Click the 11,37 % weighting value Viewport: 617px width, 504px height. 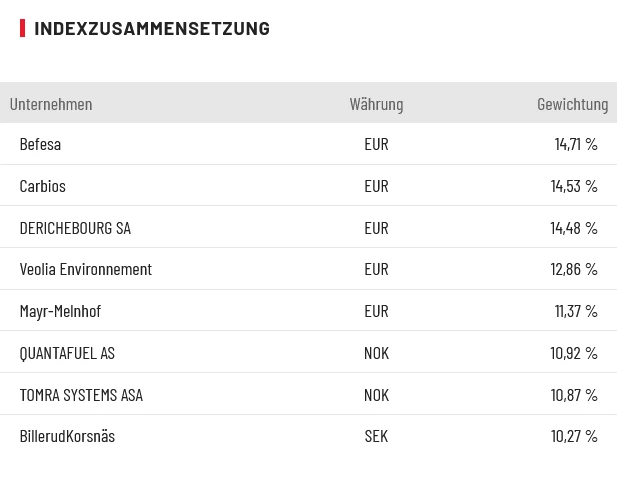pos(576,311)
